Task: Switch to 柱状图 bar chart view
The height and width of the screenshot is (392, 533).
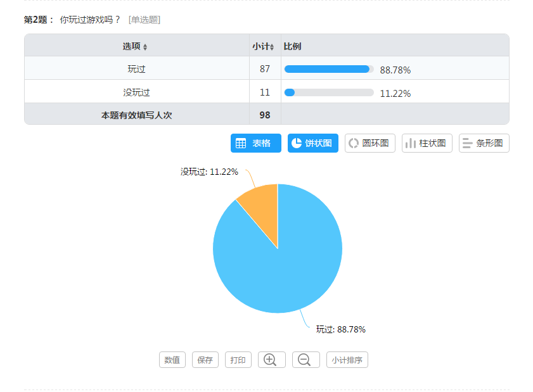Action: coord(427,143)
